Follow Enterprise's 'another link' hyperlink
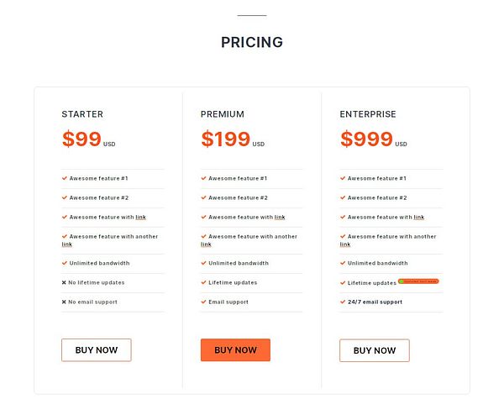Screen dimensions: 504x420 (x=344, y=244)
